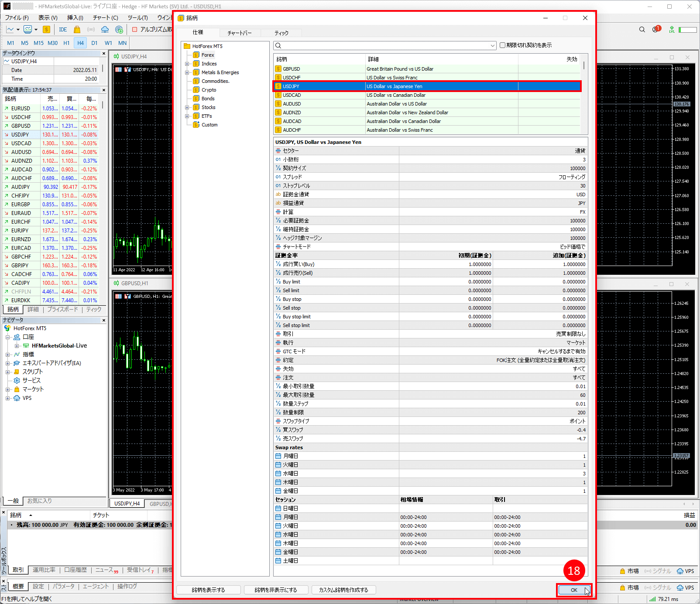Expand the Indices folder in the symbol tree
Screen dimensions: 700x604
[x=187, y=63]
